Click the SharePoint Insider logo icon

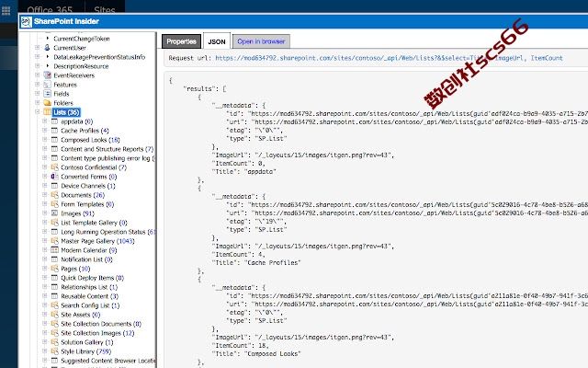[x=27, y=22]
